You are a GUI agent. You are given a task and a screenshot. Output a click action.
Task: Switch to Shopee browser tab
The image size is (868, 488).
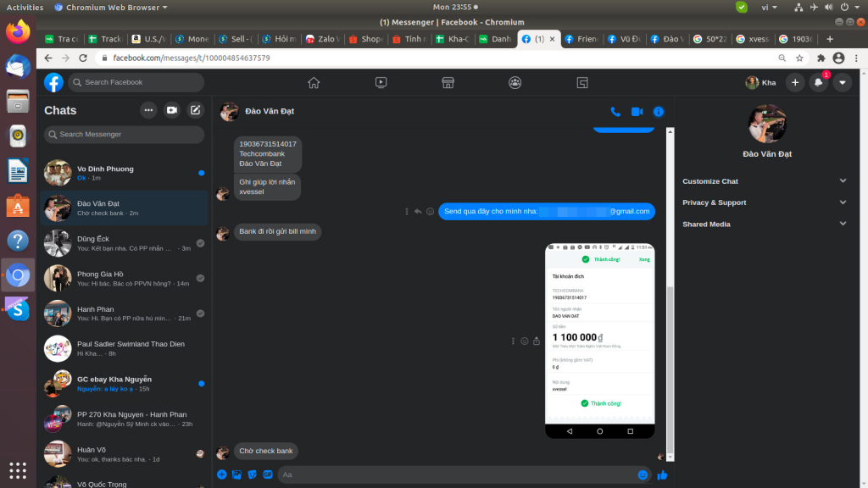coord(366,39)
